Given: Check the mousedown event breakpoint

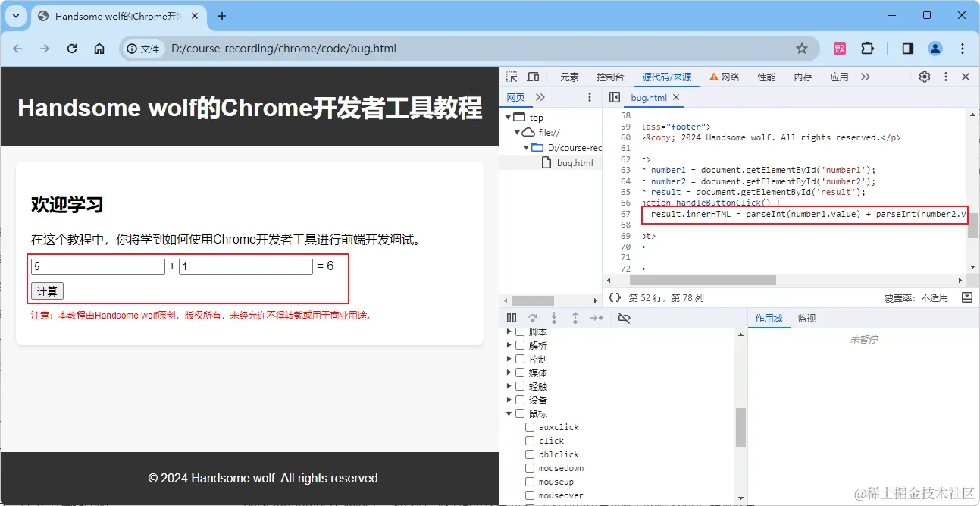Looking at the screenshot, I should [x=530, y=468].
